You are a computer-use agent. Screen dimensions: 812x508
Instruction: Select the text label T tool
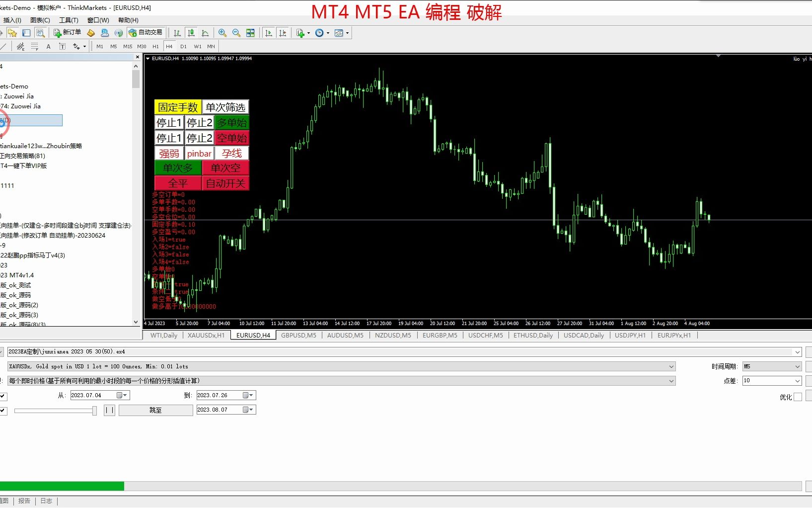(x=62, y=46)
